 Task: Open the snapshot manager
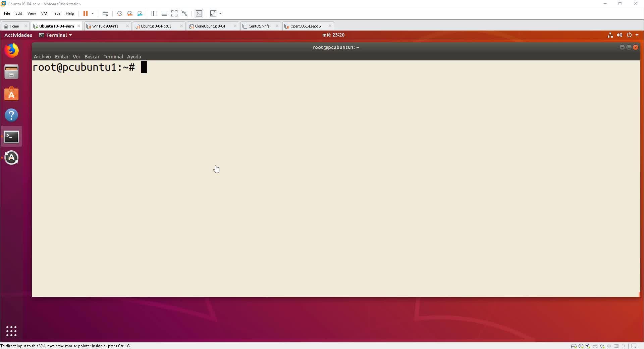140,13
